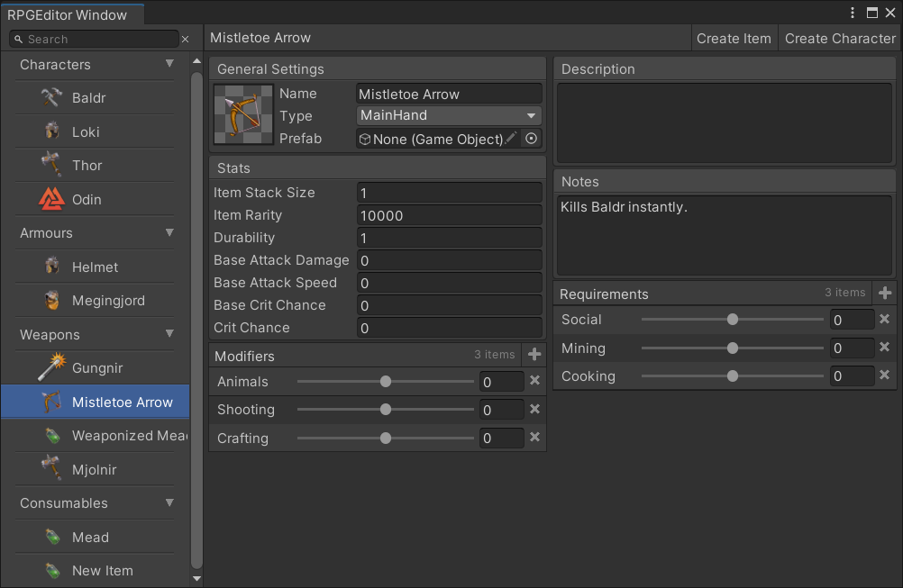This screenshot has width=903, height=588.
Task: Remove the Crafting modifier
Action: click(534, 437)
